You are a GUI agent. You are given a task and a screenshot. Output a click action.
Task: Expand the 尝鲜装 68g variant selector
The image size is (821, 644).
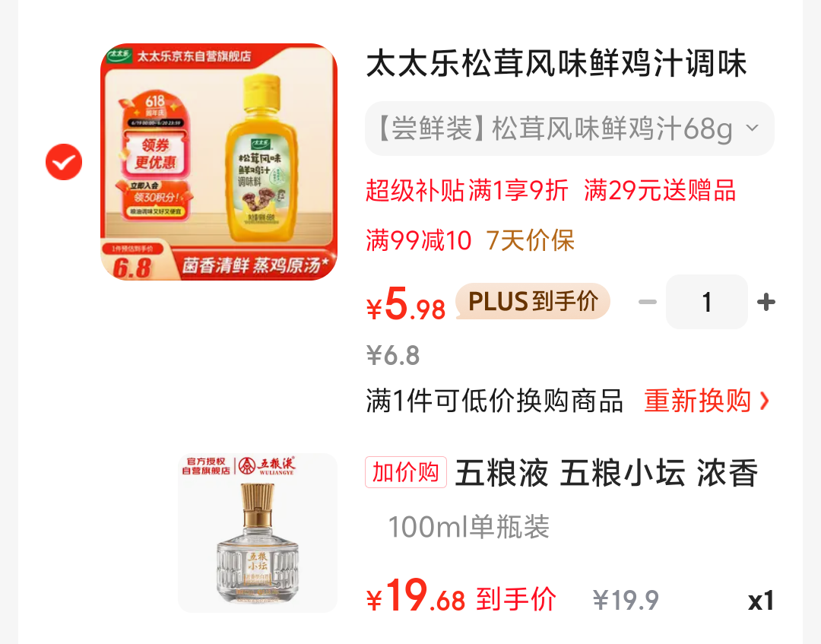click(569, 128)
